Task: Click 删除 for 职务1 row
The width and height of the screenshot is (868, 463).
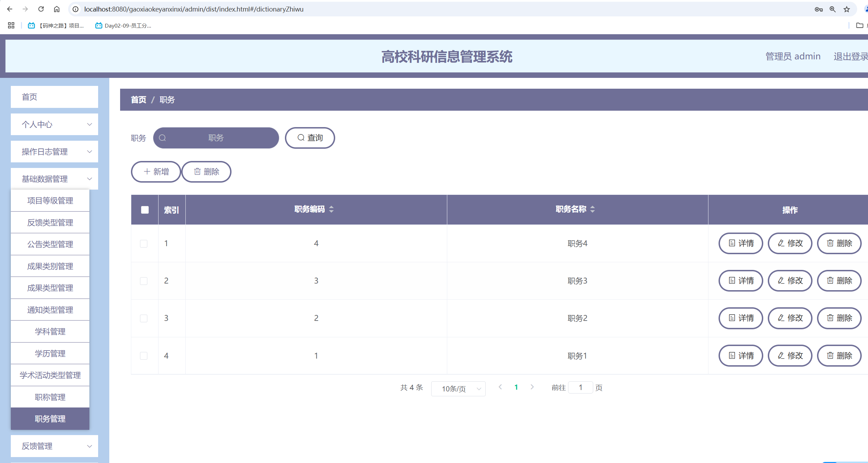Action: (839, 355)
